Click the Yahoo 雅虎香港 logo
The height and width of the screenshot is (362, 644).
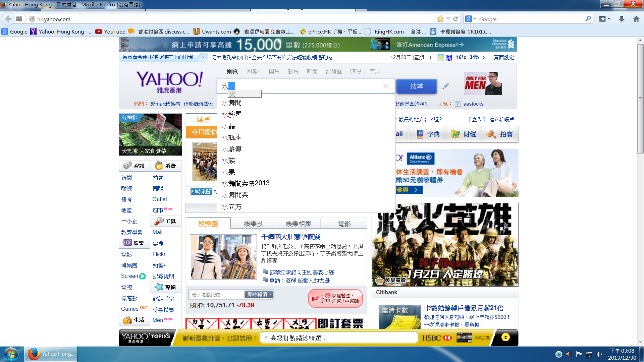click(x=169, y=82)
